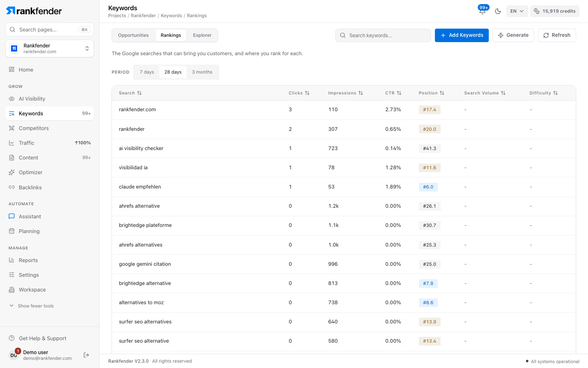Expand the Rankfender project switcher
This screenshot has height=368, width=588.
point(49,49)
